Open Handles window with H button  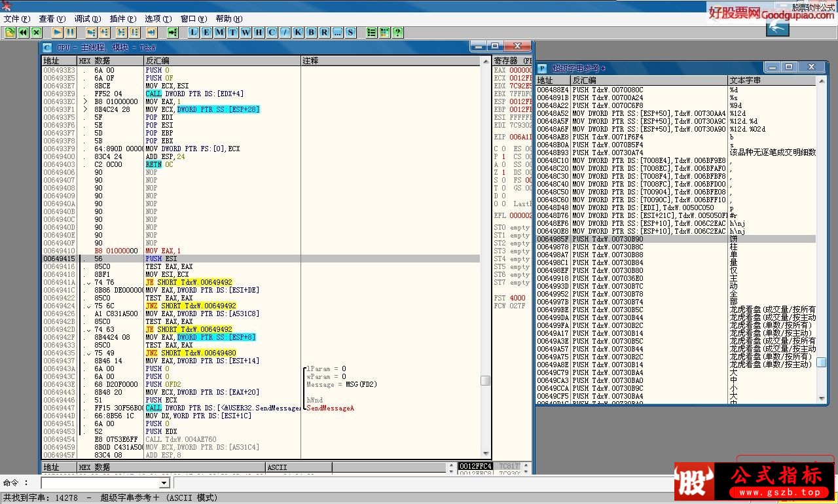pyautogui.click(x=259, y=32)
